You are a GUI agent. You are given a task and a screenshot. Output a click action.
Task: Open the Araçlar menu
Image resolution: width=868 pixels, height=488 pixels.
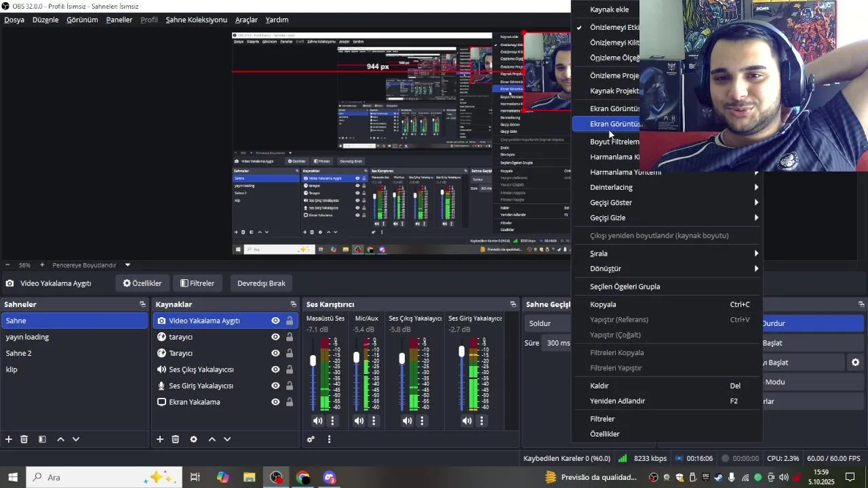click(246, 20)
